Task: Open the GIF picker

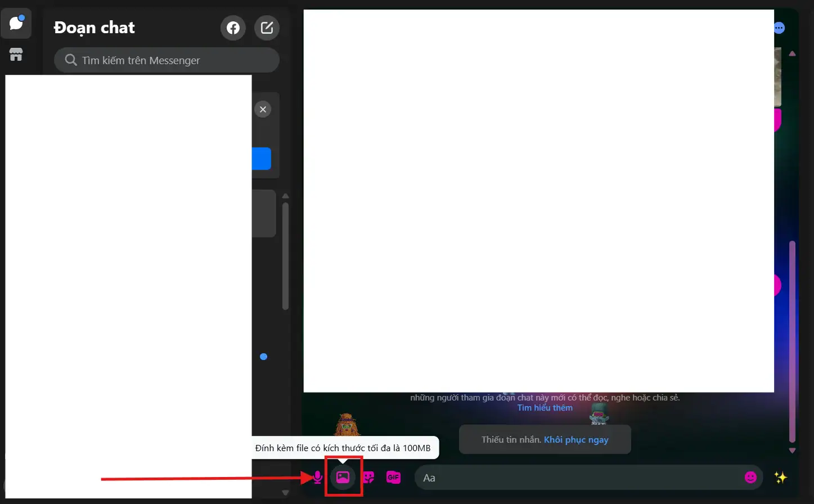Action: pyautogui.click(x=393, y=477)
